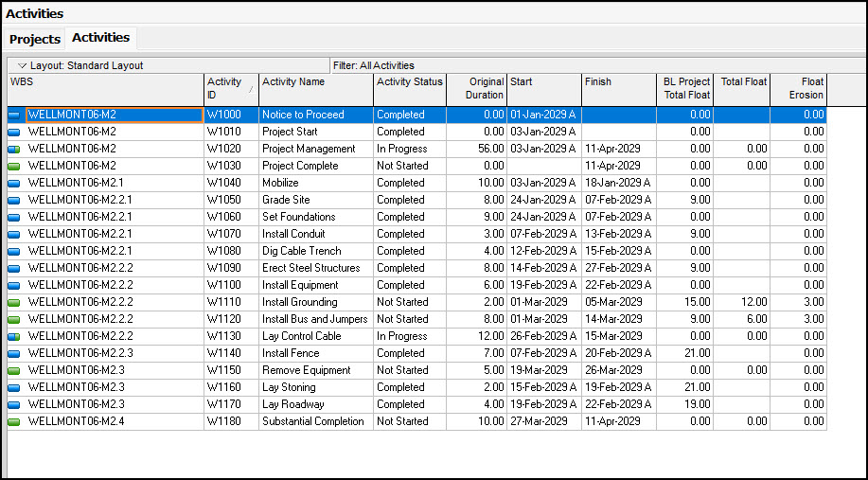Click the green icon in the Project Complete row
The width and height of the screenshot is (868, 480).
pyautogui.click(x=14, y=166)
